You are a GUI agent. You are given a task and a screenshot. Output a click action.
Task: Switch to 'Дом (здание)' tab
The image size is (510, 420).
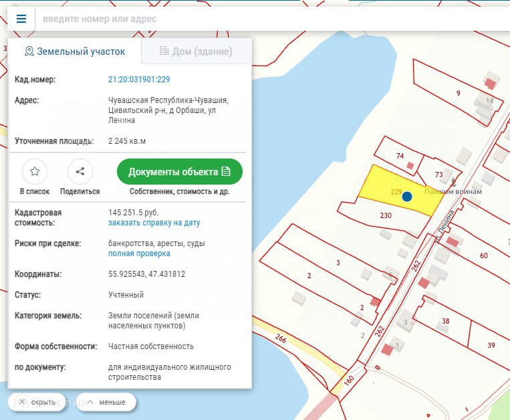click(x=196, y=51)
